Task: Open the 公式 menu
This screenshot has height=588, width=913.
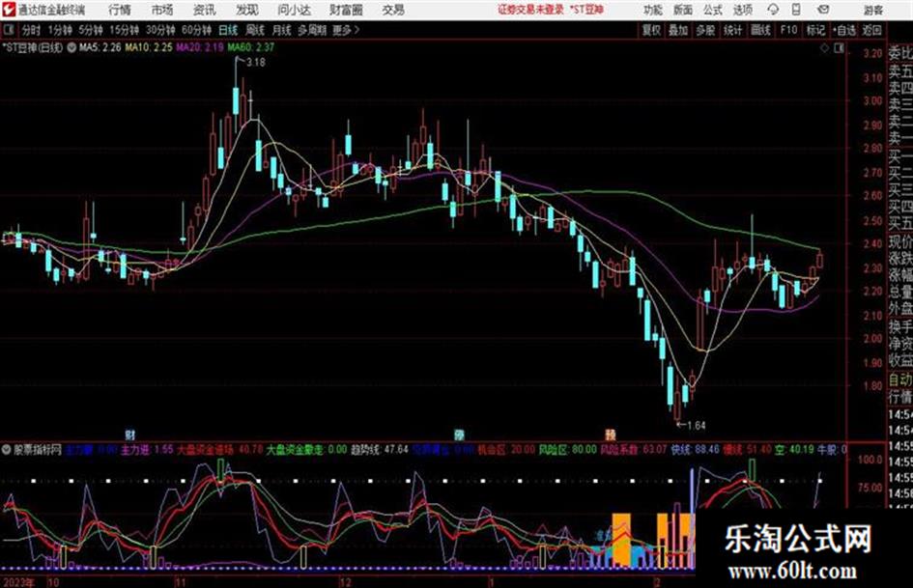Action: pos(712,10)
